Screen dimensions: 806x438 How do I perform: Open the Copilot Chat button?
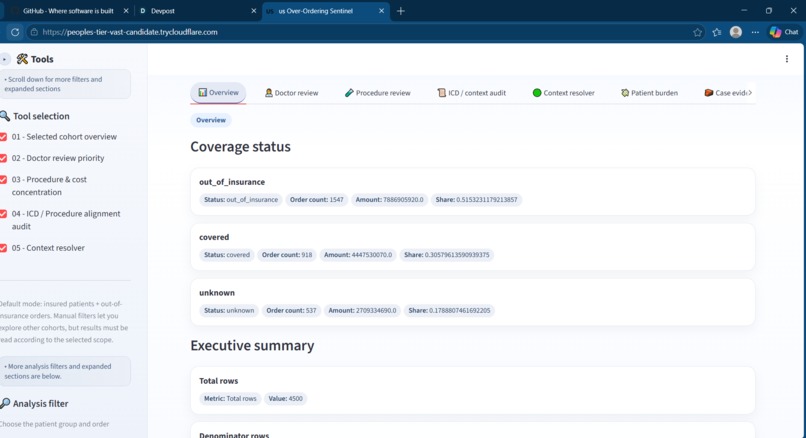pos(784,32)
